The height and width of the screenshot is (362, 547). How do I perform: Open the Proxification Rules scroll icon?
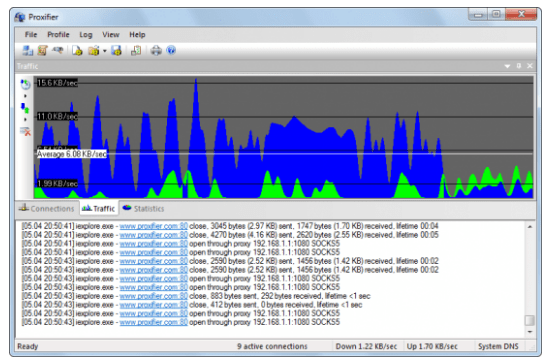(43, 51)
